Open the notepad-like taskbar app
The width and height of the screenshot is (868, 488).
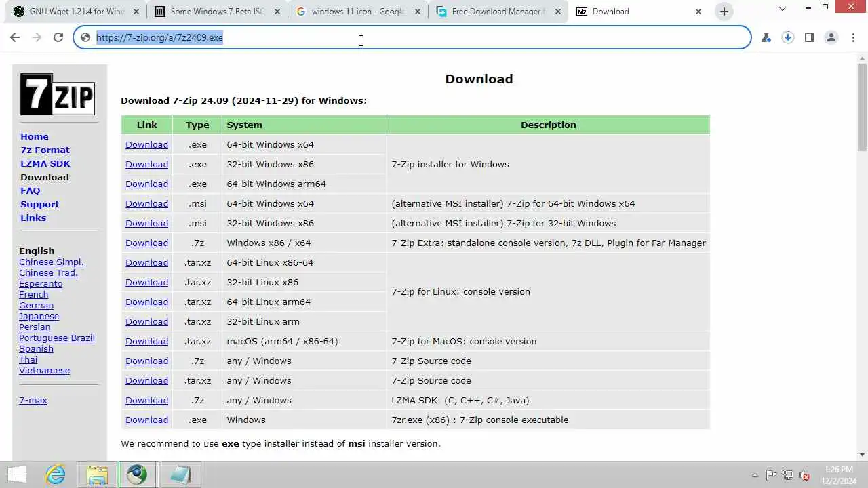(x=180, y=474)
